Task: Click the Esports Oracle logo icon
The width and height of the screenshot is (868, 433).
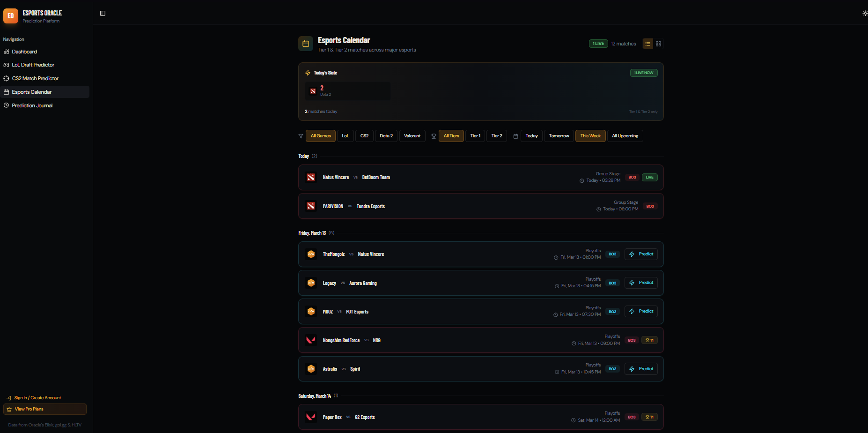Action: [10, 15]
